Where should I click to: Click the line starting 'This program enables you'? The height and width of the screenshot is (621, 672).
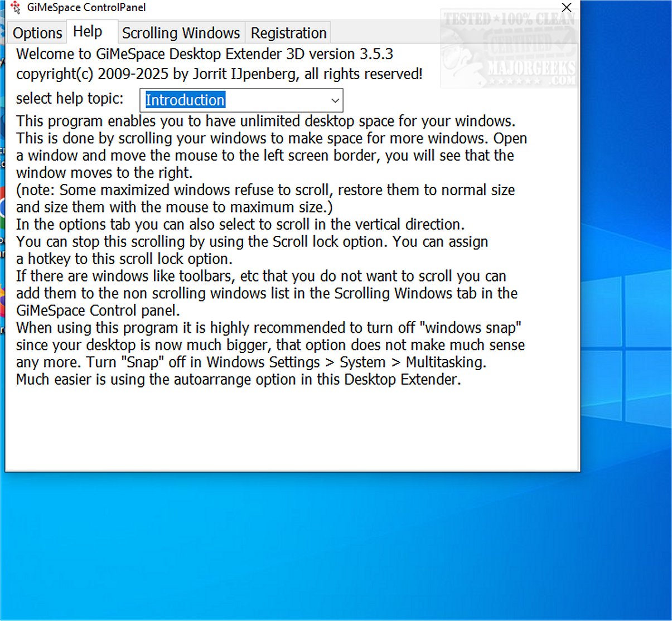pos(265,121)
